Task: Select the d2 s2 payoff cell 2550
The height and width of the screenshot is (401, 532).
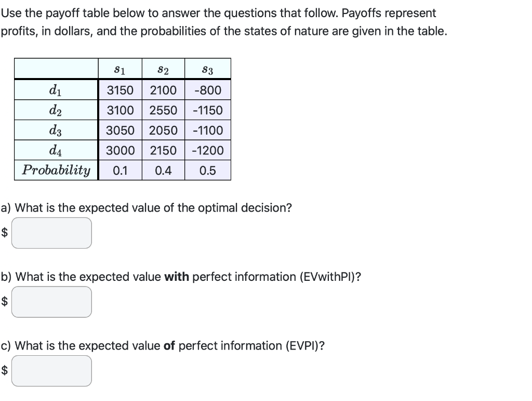Action: coord(163,110)
